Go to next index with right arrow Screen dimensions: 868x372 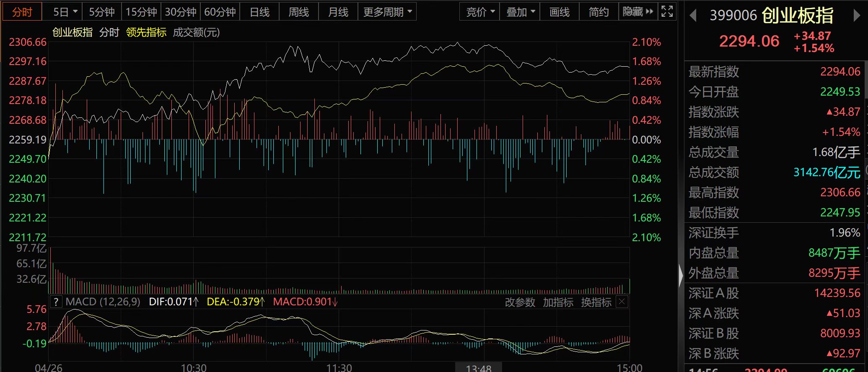tap(856, 16)
